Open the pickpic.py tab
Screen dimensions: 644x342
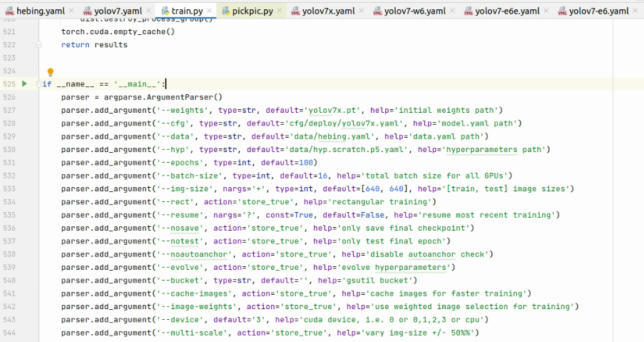(252, 11)
